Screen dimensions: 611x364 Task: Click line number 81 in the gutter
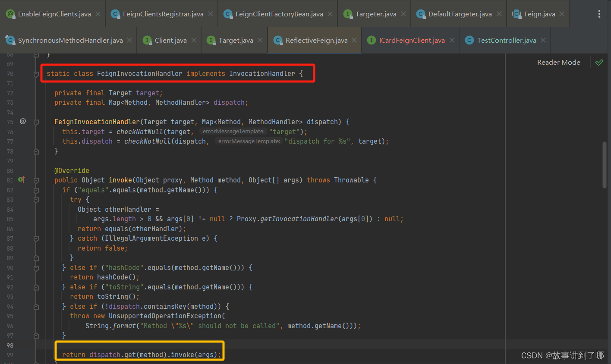pos(10,180)
